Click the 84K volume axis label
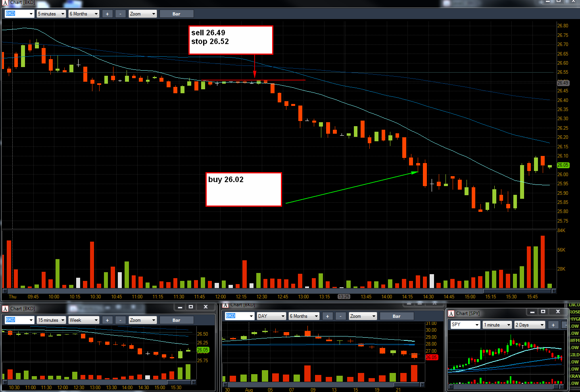 [561, 231]
